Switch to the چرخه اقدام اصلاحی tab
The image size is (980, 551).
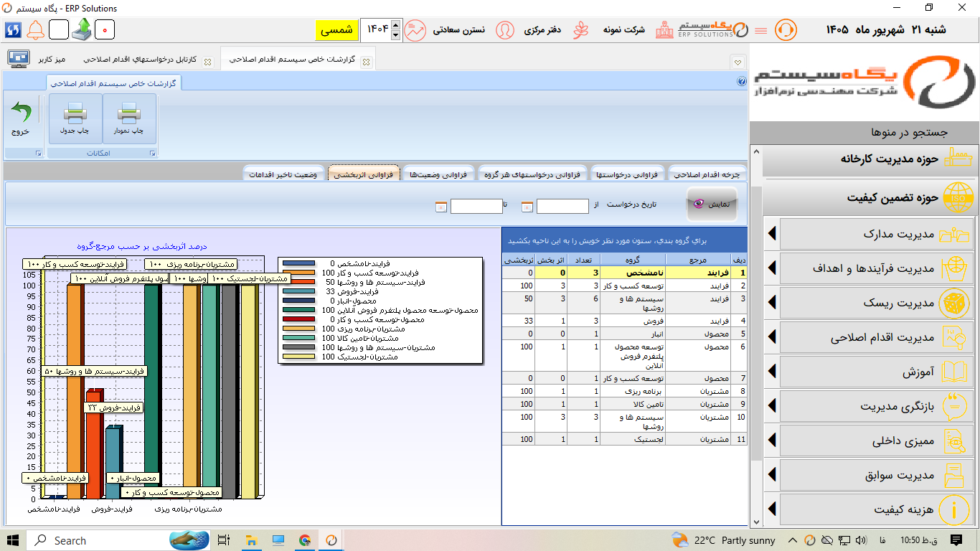707,174
